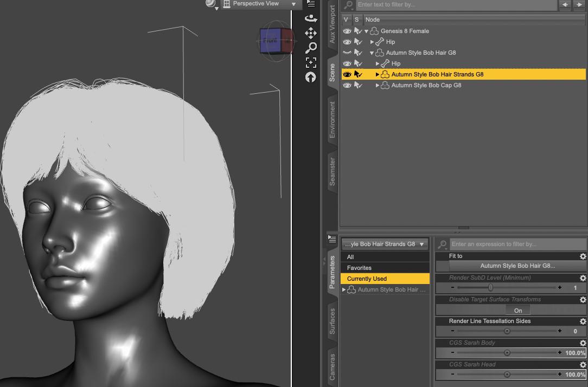Image resolution: width=588 pixels, height=387 pixels.
Task: Collapse the Autumn Style Bob Hair G8 node
Action: (372, 53)
